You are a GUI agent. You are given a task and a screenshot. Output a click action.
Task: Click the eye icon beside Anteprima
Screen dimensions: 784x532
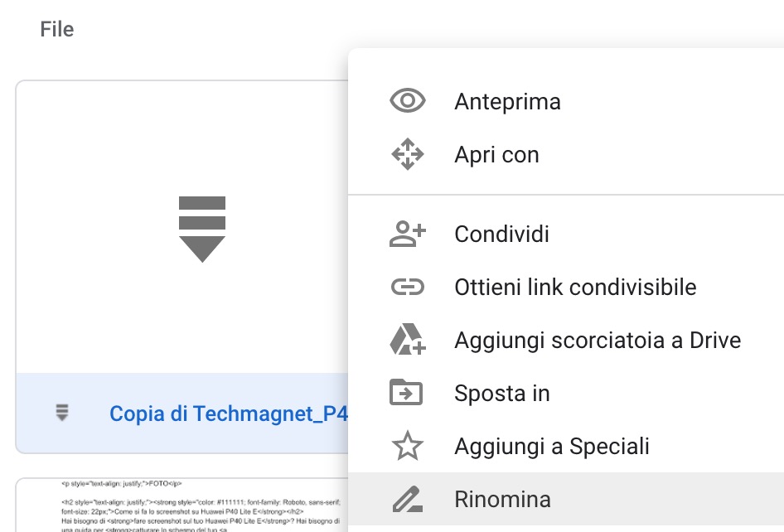pyautogui.click(x=407, y=102)
